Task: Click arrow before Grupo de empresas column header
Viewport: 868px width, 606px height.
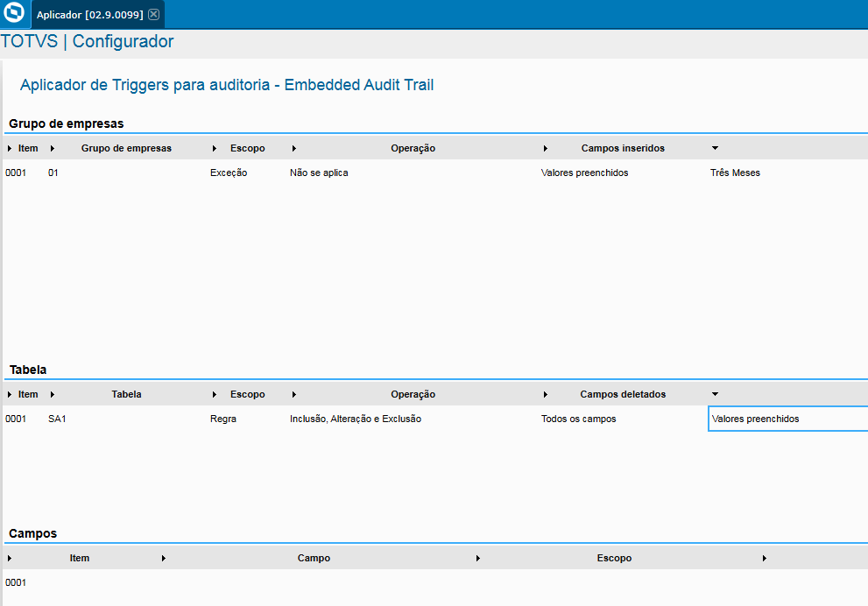Action: tap(53, 148)
